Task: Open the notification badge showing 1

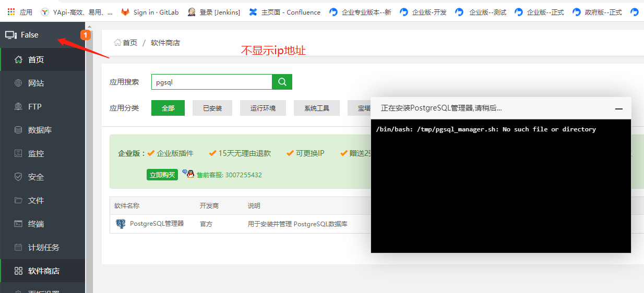Action: point(85,35)
